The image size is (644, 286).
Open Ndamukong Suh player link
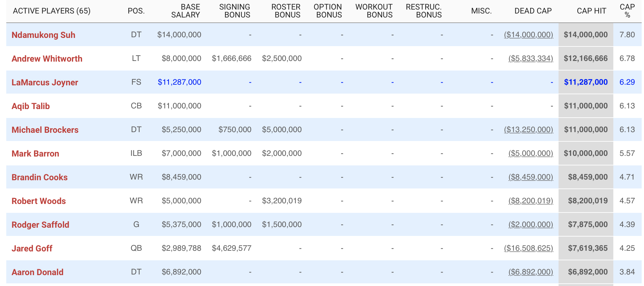(x=43, y=35)
